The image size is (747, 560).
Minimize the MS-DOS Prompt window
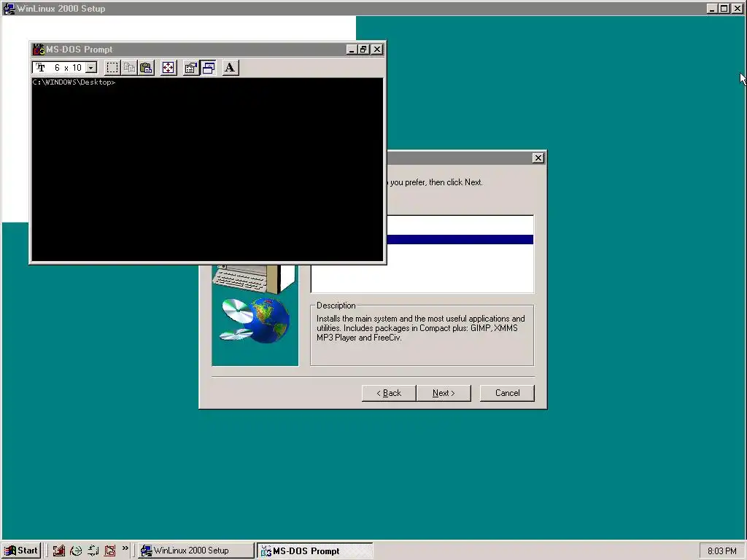[x=352, y=49]
